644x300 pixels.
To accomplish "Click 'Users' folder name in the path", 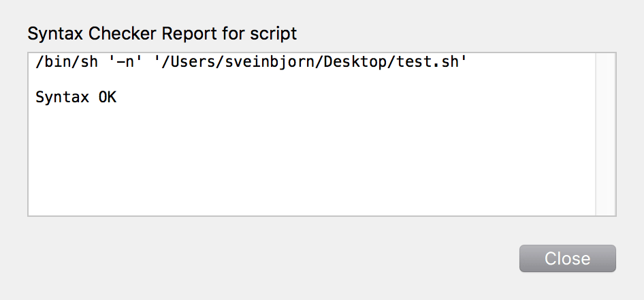I will point(200,63).
